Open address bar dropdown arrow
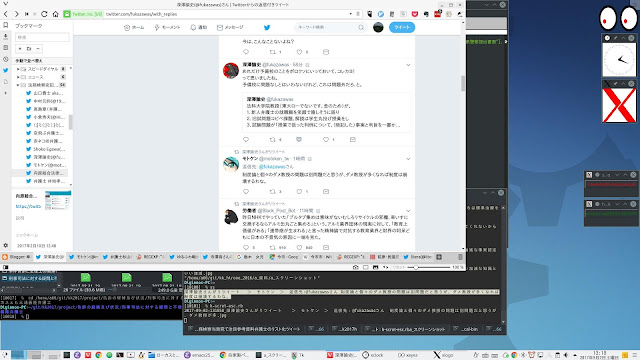640x360 pixels. 351,14
